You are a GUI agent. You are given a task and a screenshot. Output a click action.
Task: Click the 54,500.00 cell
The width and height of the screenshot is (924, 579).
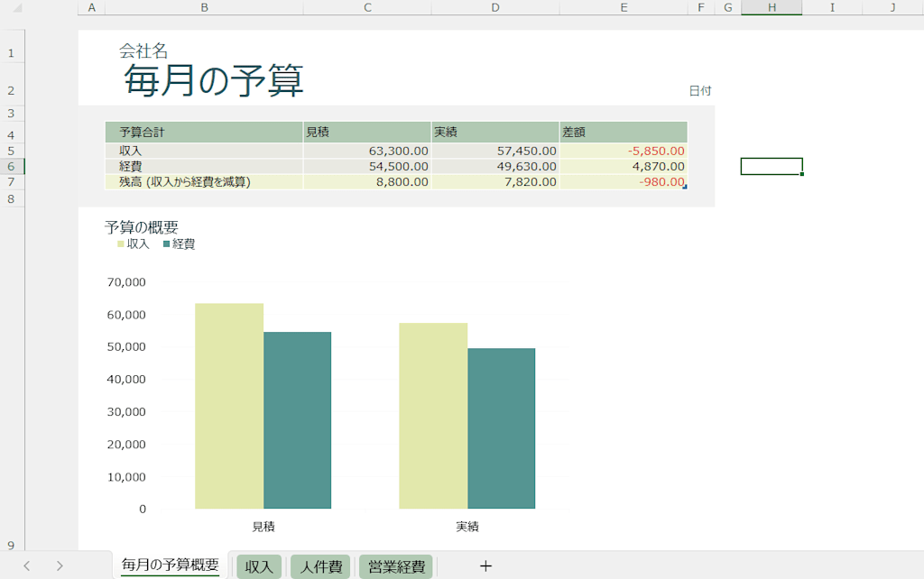(367, 166)
